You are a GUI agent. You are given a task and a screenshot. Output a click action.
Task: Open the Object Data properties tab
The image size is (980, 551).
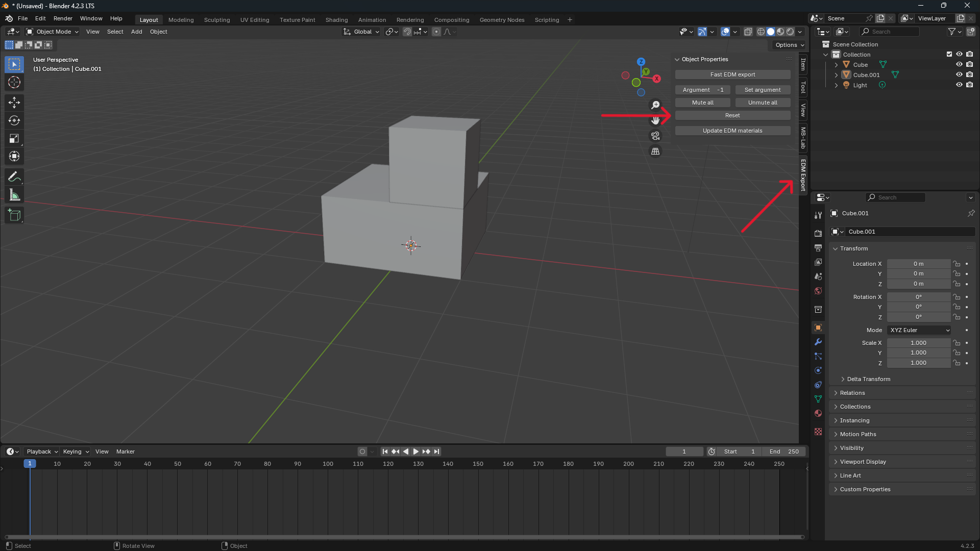click(818, 399)
